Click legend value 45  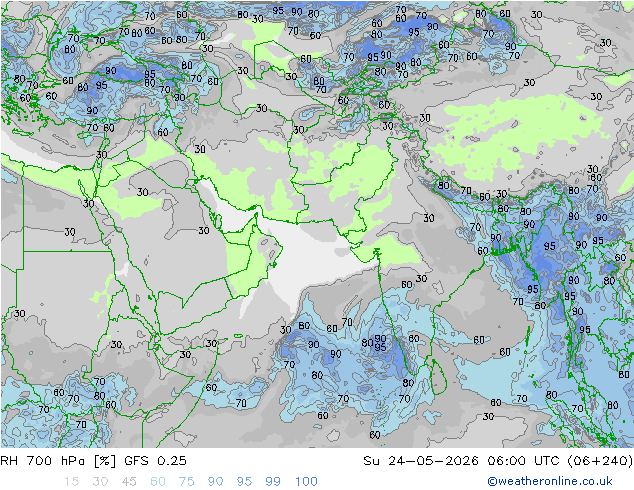(129, 481)
